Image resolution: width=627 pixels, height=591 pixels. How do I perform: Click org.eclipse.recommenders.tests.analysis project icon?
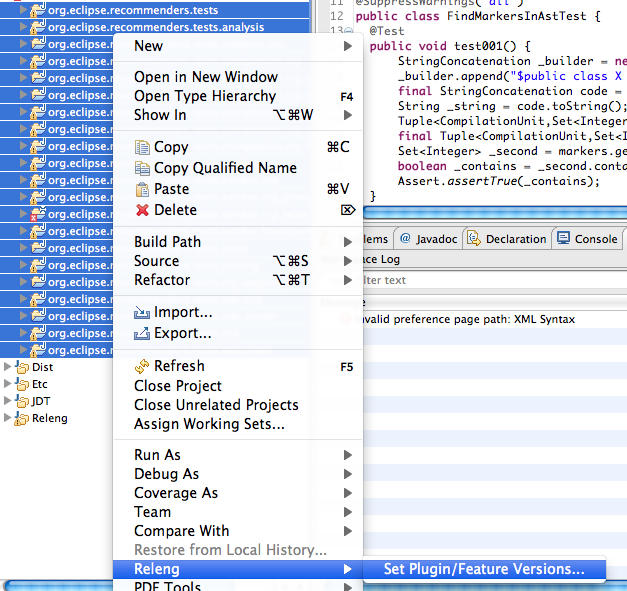[x=38, y=27]
